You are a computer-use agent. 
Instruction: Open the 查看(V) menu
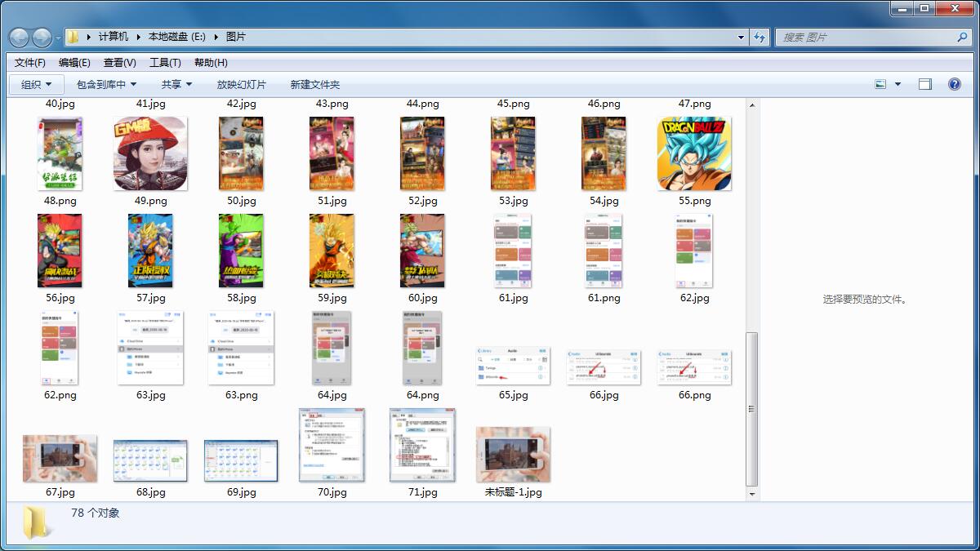[119, 62]
